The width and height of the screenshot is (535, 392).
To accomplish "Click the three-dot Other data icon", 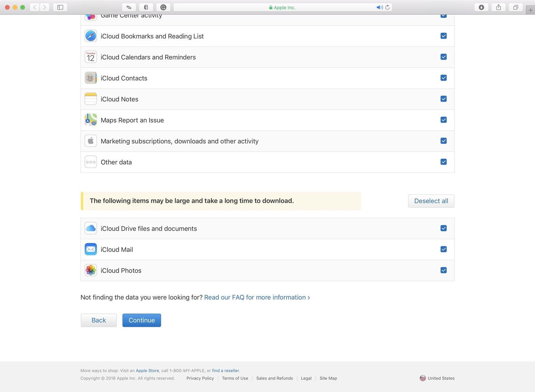I will click(91, 162).
